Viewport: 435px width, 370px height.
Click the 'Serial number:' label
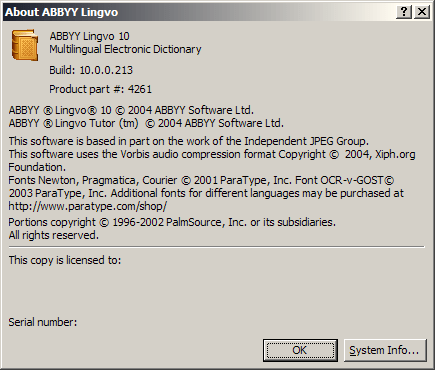pos(43,322)
